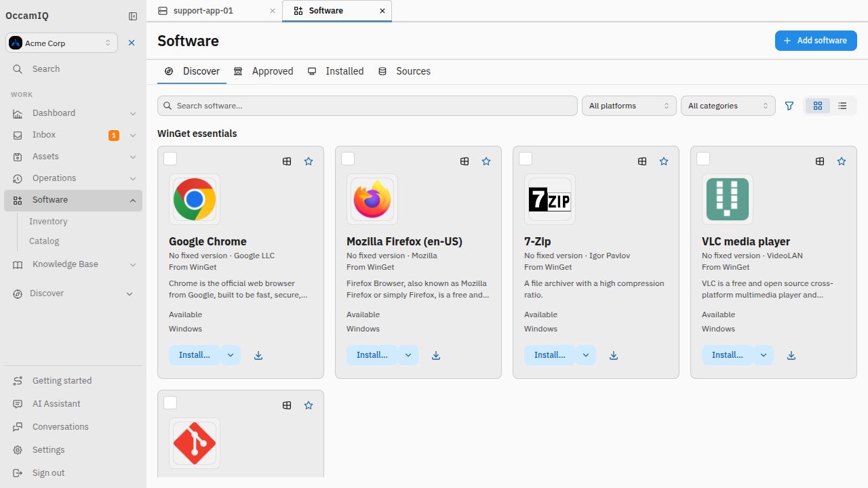Open Google Chrome install options arrow
This screenshot has height=488, width=868.
(231, 355)
